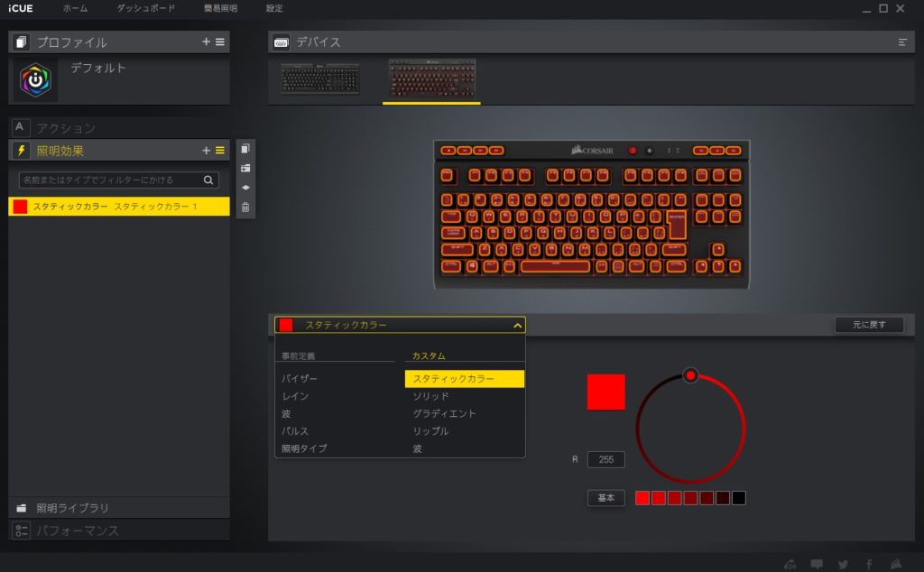
Task: Click the large red color preview
Action: point(605,392)
